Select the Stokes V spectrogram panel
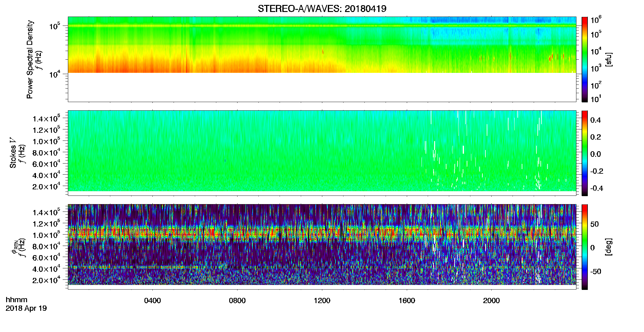 pos(322,153)
